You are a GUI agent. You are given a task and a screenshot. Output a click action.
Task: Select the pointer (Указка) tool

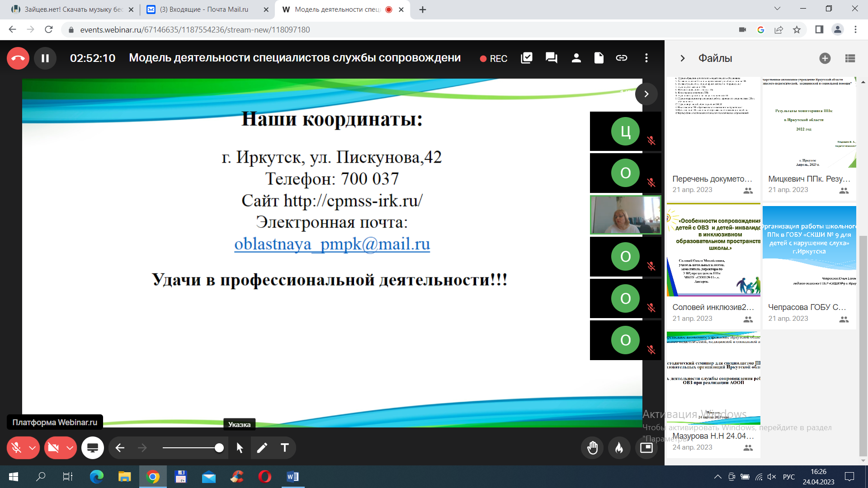point(240,448)
